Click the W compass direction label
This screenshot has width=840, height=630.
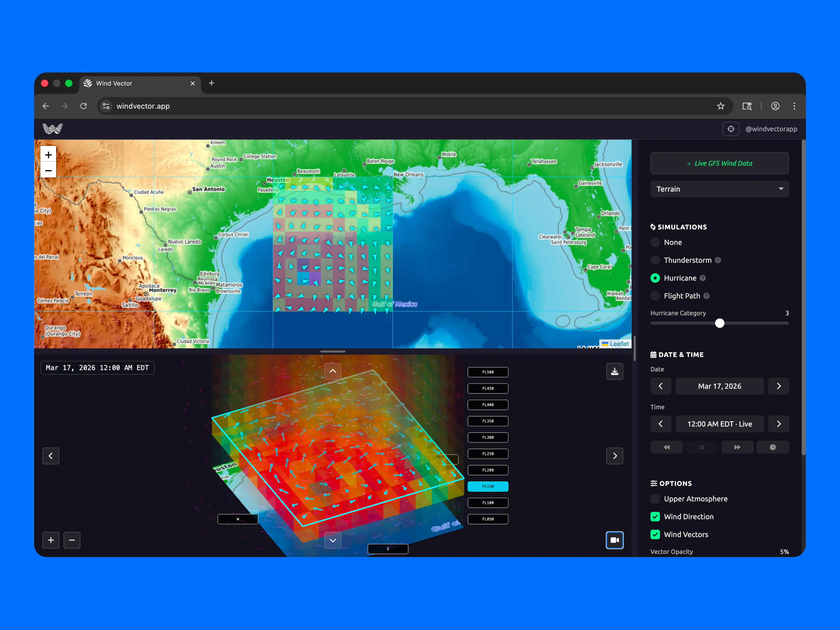[238, 519]
